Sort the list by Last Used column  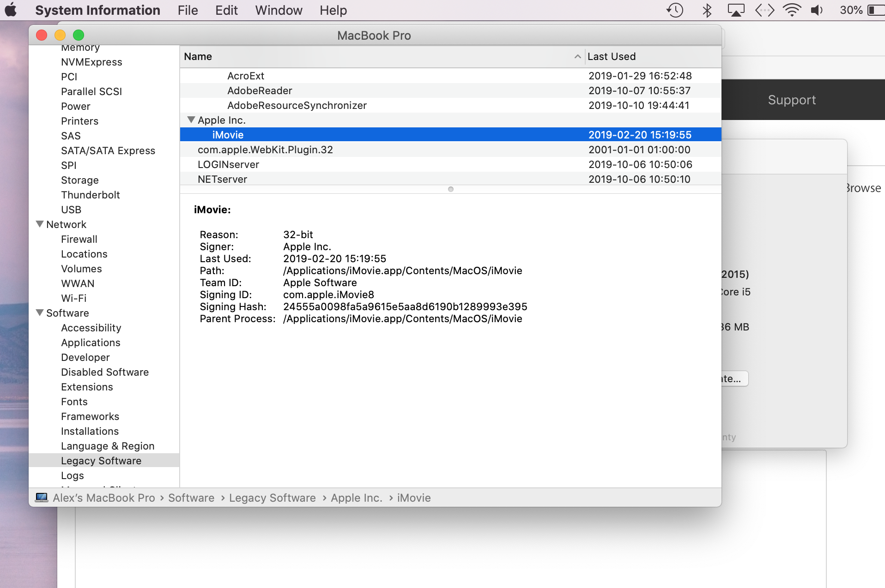pyautogui.click(x=653, y=56)
